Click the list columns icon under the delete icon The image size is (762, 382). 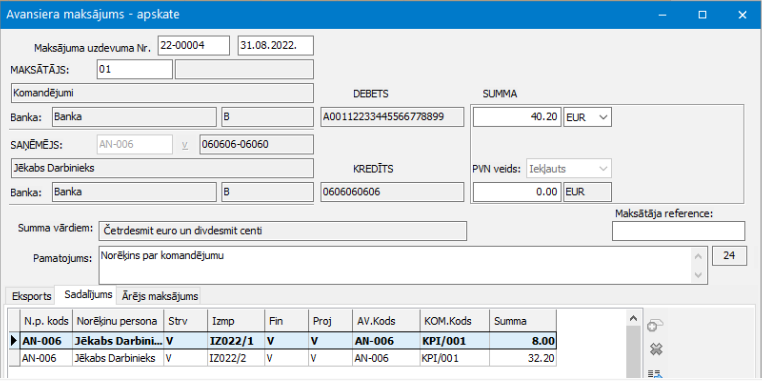(656, 373)
